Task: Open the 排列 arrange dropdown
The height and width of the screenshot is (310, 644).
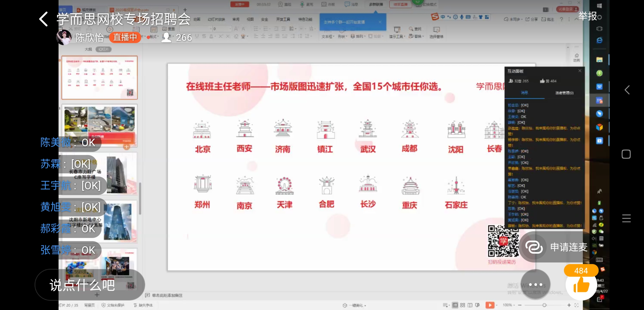Action: (358, 36)
